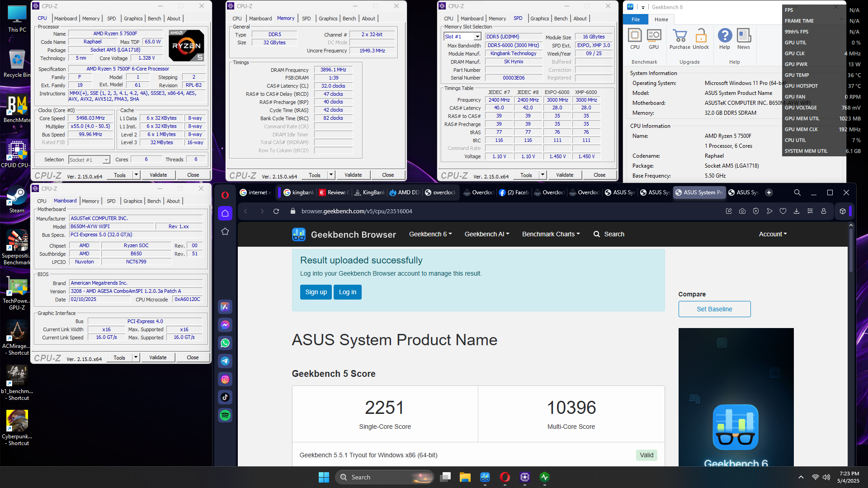The width and height of the screenshot is (868, 488).
Task: Add page to Opera bookmarks heart
Action: coord(783,211)
